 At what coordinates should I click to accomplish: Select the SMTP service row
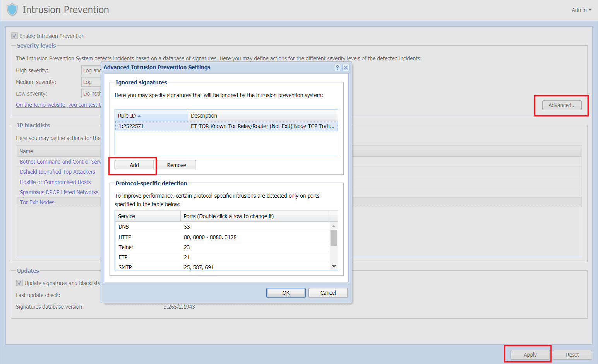coord(222,267)
